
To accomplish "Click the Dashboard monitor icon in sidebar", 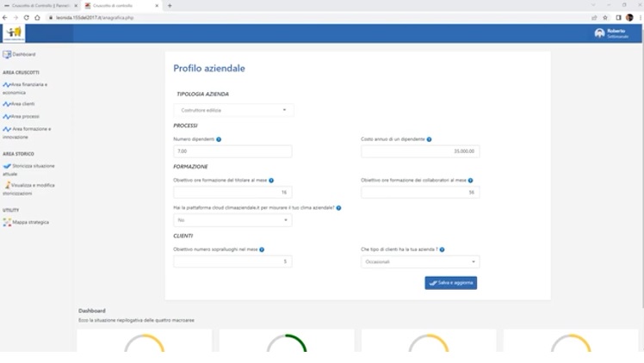I will tap(7, 54).
